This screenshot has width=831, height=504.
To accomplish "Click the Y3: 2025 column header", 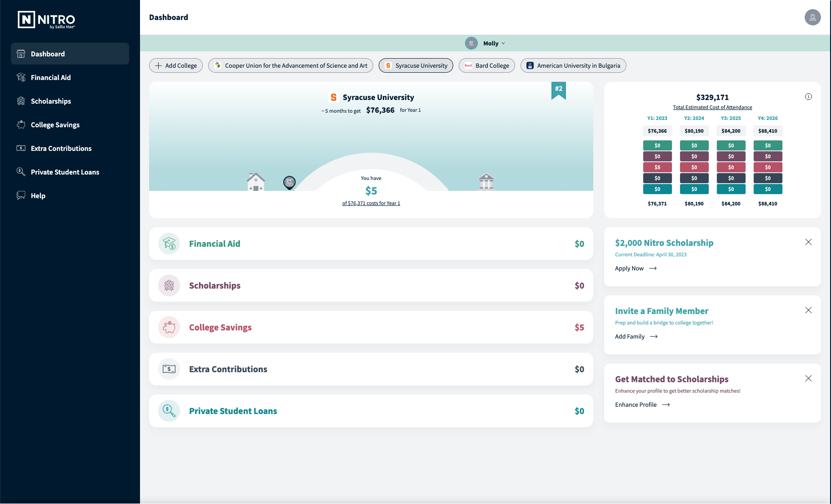I will 731,118.
